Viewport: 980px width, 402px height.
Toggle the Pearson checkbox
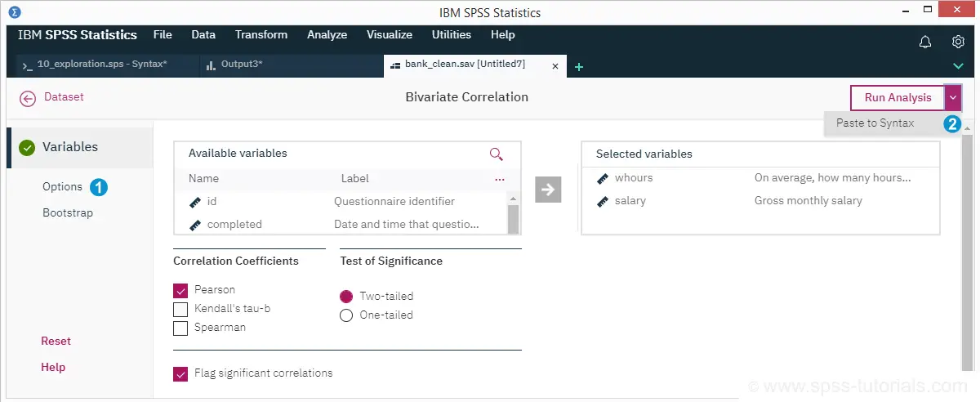pyautogui.click(x=180, y=290)
